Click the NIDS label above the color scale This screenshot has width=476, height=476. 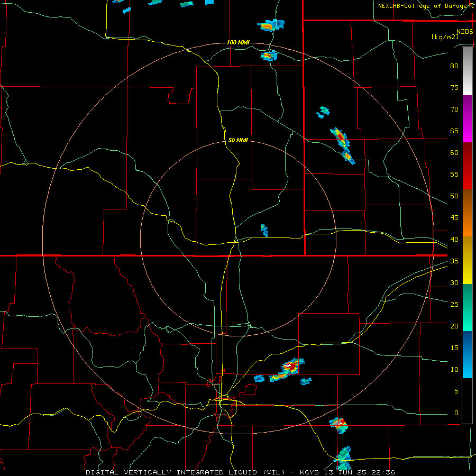tap(464, 32)
